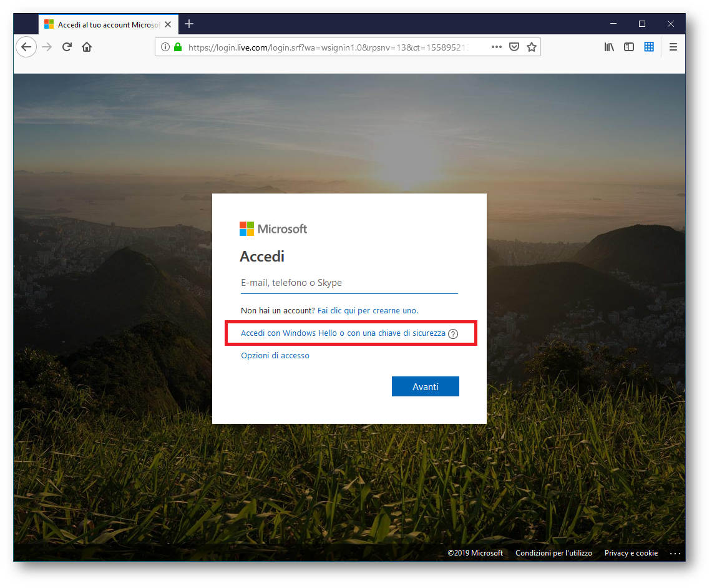
Task: Show sidebars icon in toolbar
Action: tap(629, 47)
